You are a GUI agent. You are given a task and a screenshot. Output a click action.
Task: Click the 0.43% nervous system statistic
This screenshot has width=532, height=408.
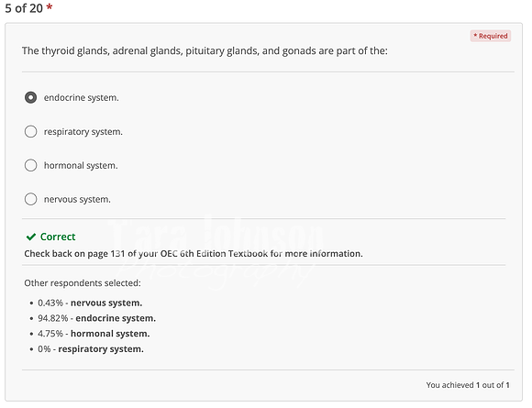coord(90,303)
